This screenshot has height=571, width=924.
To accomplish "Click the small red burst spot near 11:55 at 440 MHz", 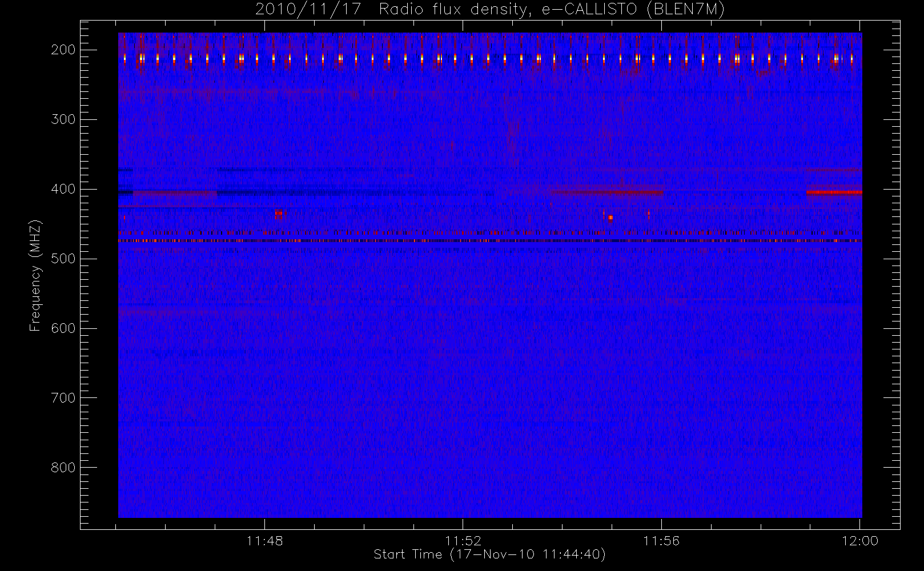I will (610, 218).
